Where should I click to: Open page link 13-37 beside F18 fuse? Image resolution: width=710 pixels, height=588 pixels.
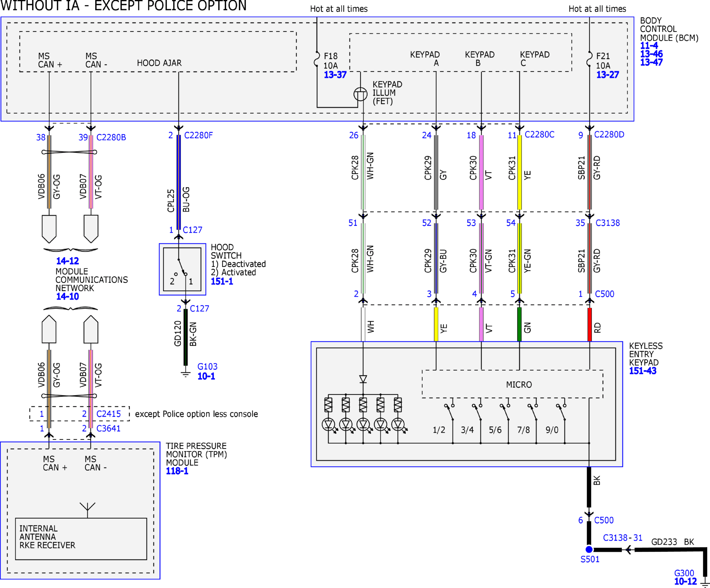pyautogui.click(x=335, y=75)
